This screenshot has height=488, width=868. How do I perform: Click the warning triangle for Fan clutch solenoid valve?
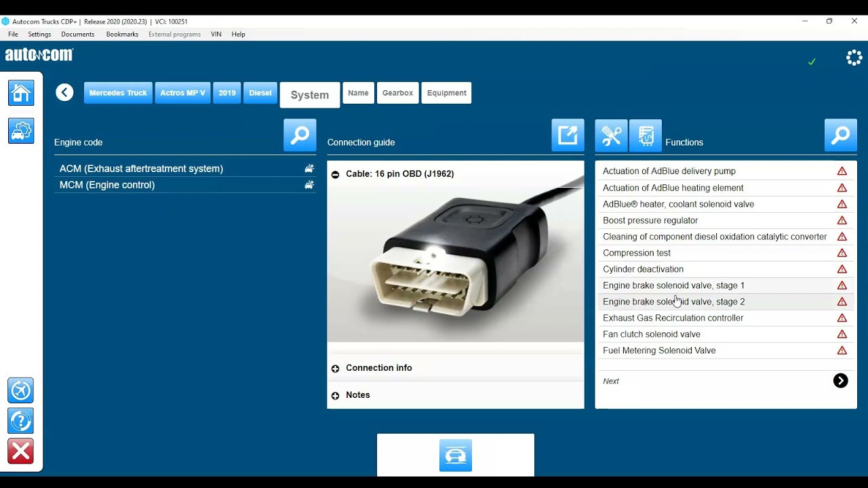[x=842, y=334]
